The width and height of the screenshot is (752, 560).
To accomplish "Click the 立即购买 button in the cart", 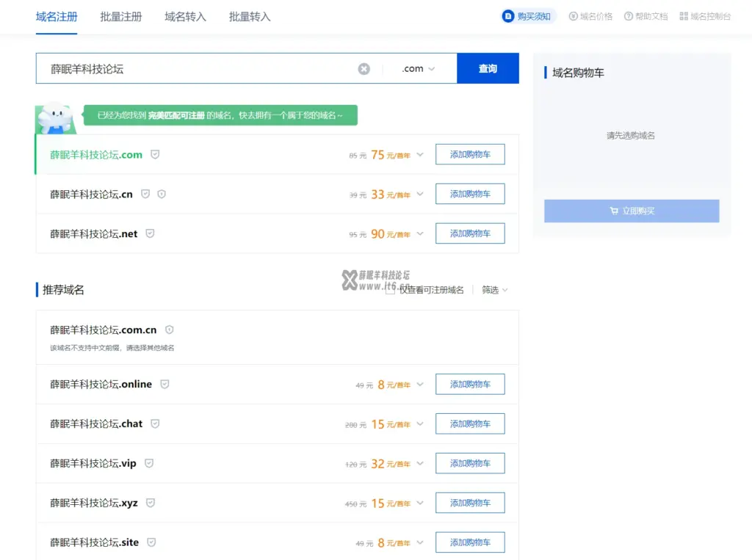I will (x=632, y=211).
